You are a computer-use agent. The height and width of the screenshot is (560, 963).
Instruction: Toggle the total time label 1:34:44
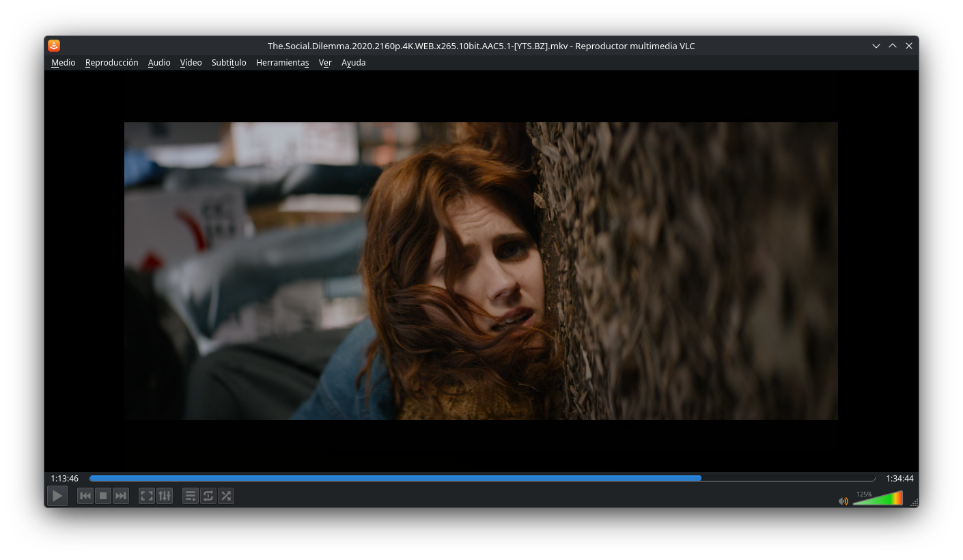[x=899, y=479]
